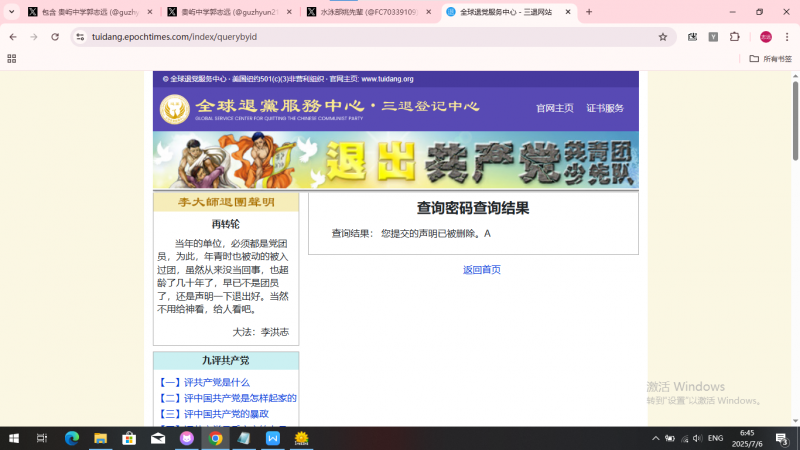800x450 pixels.
Task: Click the Y extension icon in toolbar
Action: (x=713, y=37)
